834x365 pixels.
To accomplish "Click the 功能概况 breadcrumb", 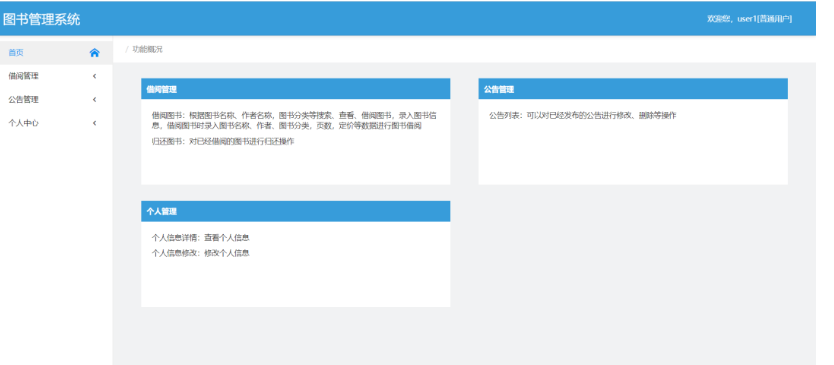I will pos(147,49).
